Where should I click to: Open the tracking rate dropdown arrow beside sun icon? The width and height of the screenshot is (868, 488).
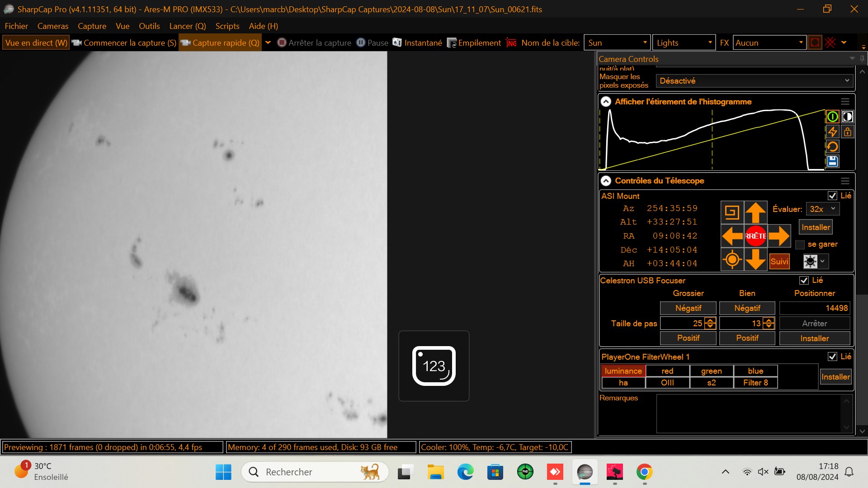pos(823,261)
